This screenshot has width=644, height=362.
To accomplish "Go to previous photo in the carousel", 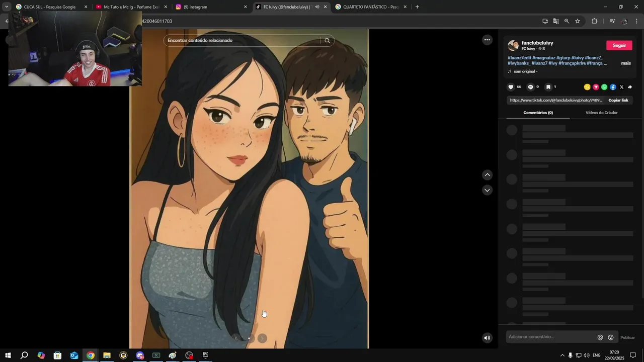I will [x=235, y=338].
